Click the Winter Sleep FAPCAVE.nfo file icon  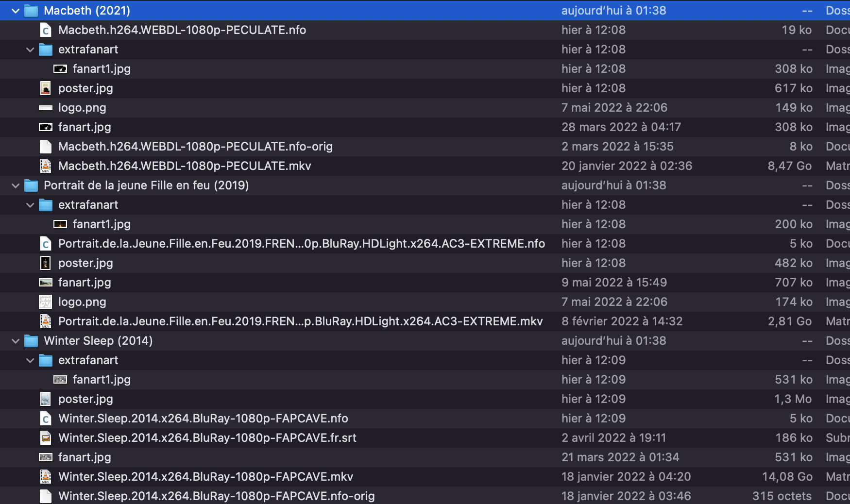46,419
